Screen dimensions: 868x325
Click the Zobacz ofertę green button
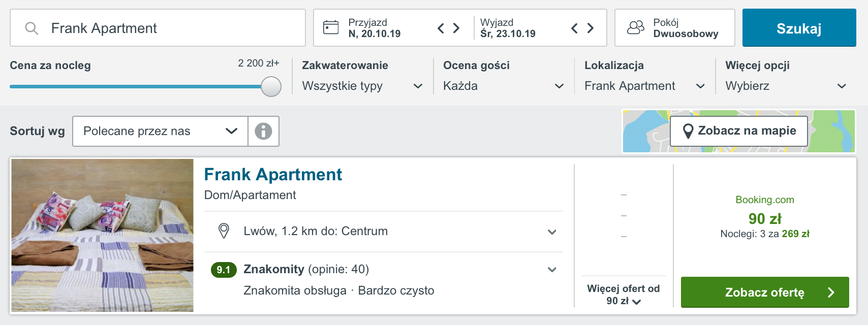765,292
